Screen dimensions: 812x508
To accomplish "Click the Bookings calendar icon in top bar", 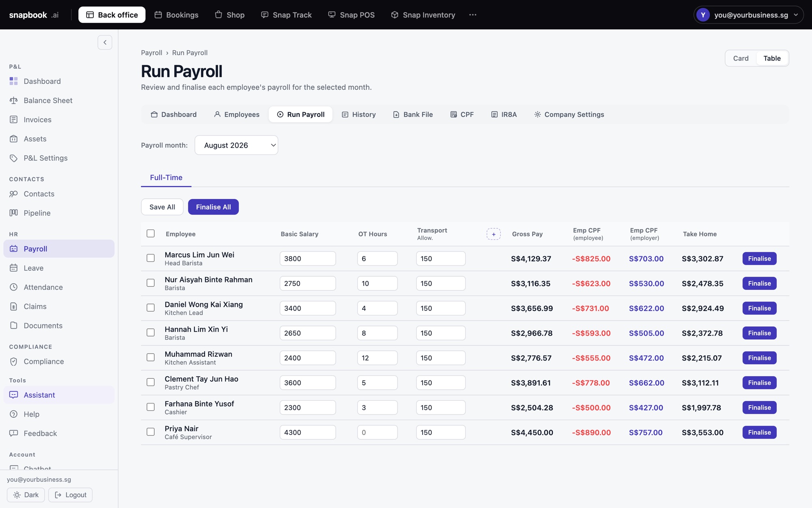I will 158,15.
